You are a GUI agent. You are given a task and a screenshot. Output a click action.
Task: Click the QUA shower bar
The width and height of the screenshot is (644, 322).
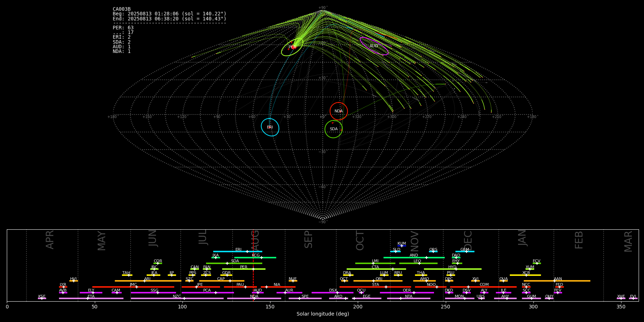pyautogui.click(x=503, y=281)
